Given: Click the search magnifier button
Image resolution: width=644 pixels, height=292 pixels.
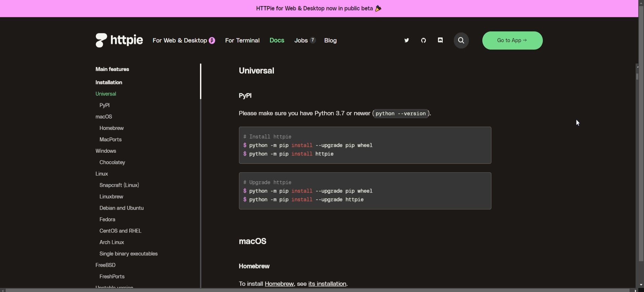Looking at the screenshot, I should [461, 41].
